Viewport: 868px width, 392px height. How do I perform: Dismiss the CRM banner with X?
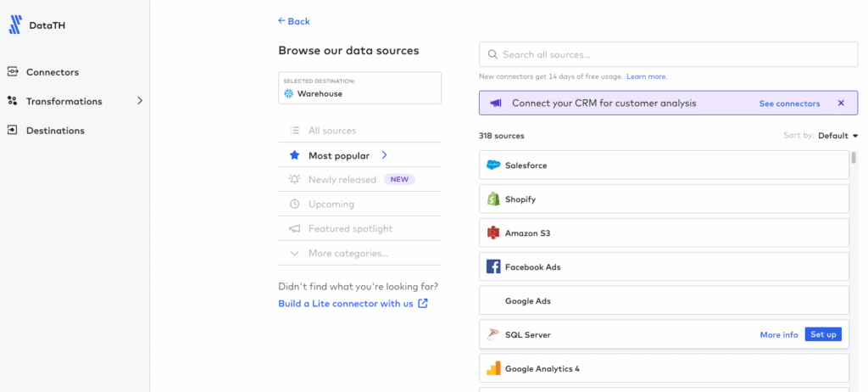coord(841,104)
